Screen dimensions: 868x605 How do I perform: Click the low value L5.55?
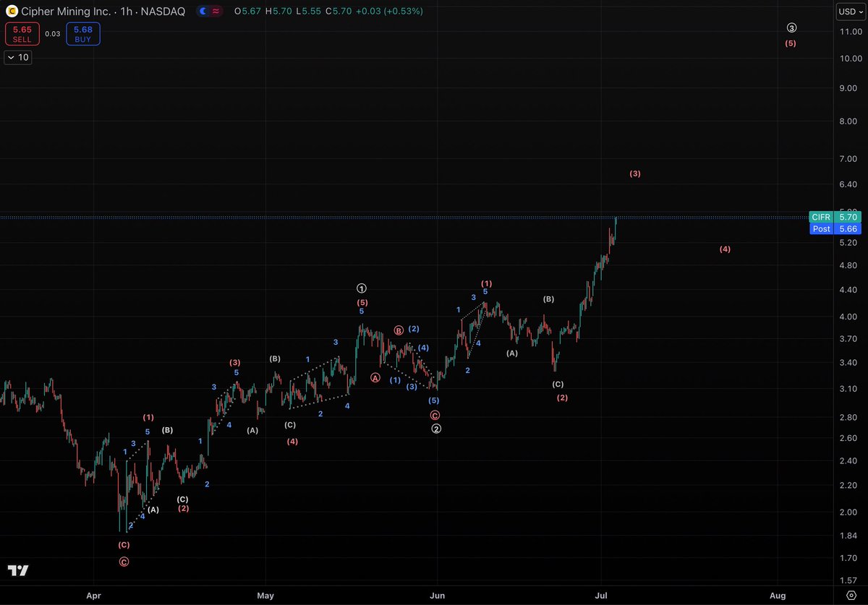point(309,12)
